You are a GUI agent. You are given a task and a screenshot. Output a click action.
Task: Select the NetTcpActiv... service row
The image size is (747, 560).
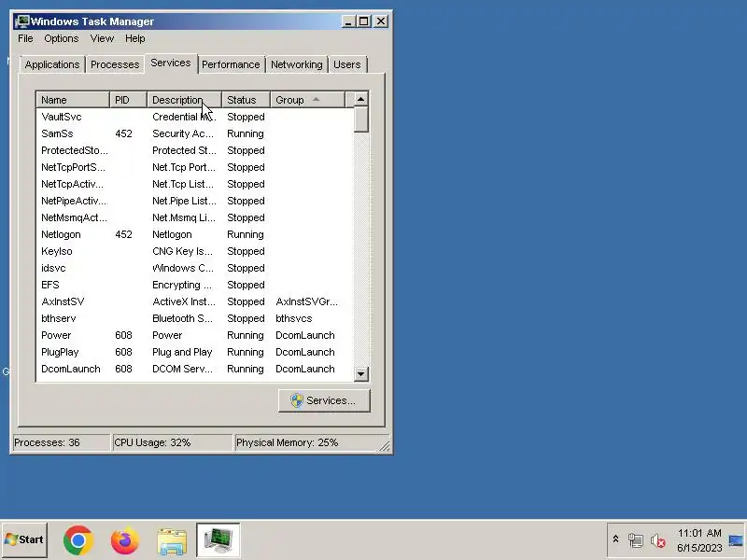pos(195,184)
